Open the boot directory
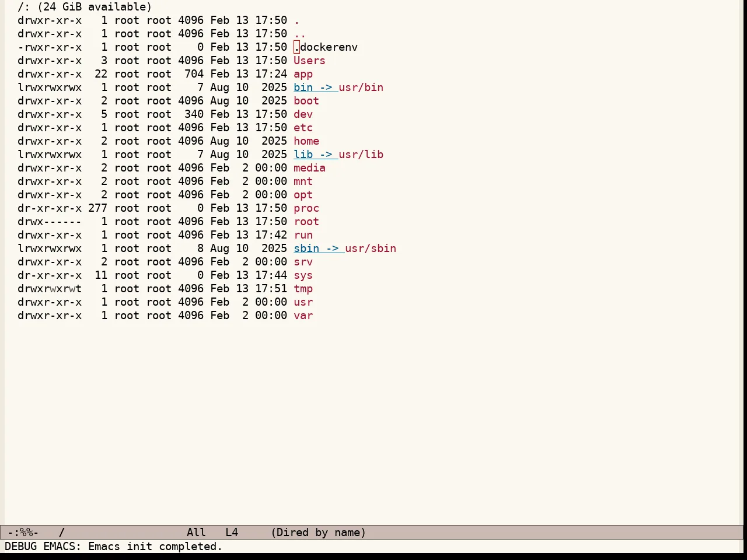This screenshot has width=747, height=560. coord(306,101)
